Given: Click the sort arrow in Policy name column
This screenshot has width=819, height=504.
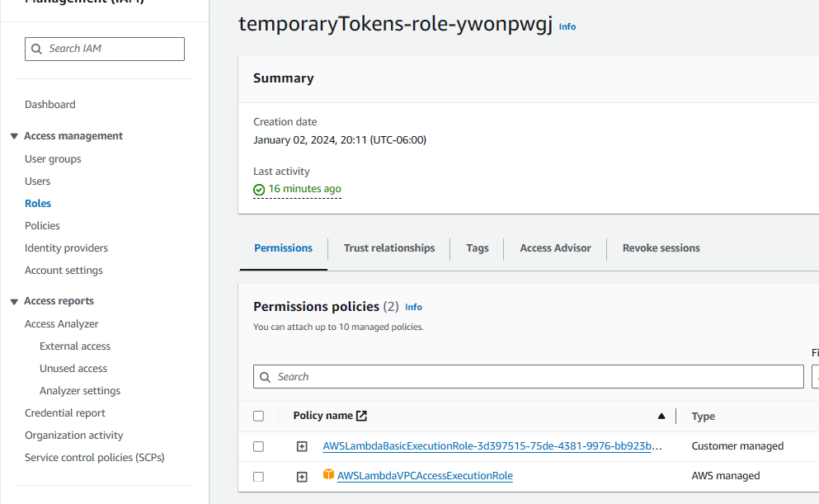Looking at the screenshot, I should (x=661, y=417).
